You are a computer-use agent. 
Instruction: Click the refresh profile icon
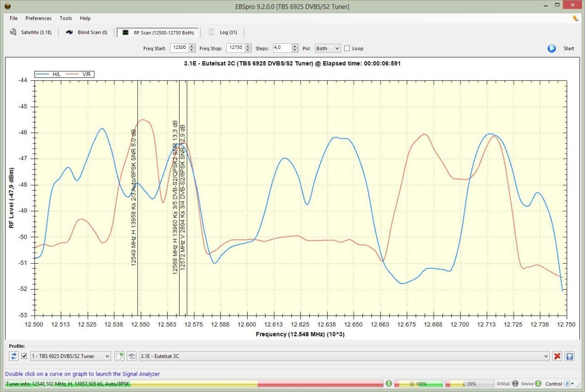coord(14,356)
